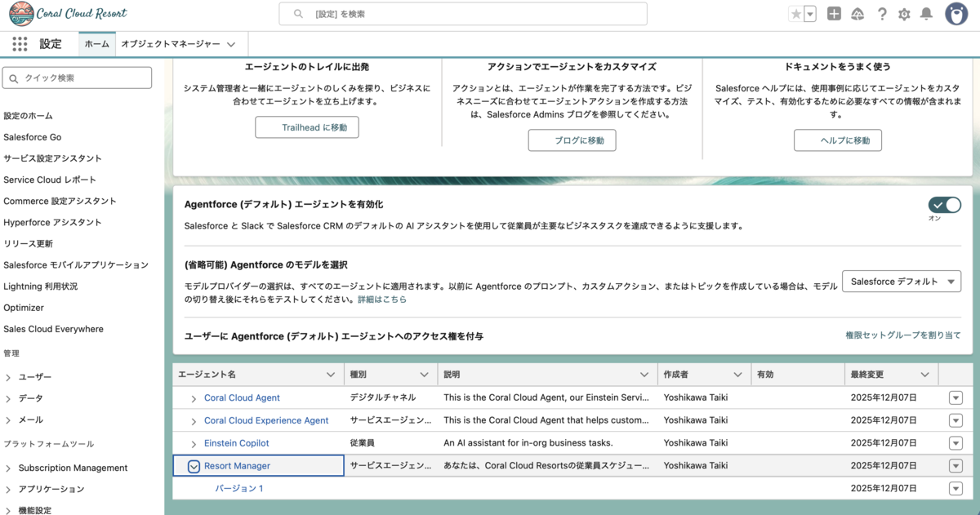
Task: Open notifications bell icon
Action: point(926,14)
